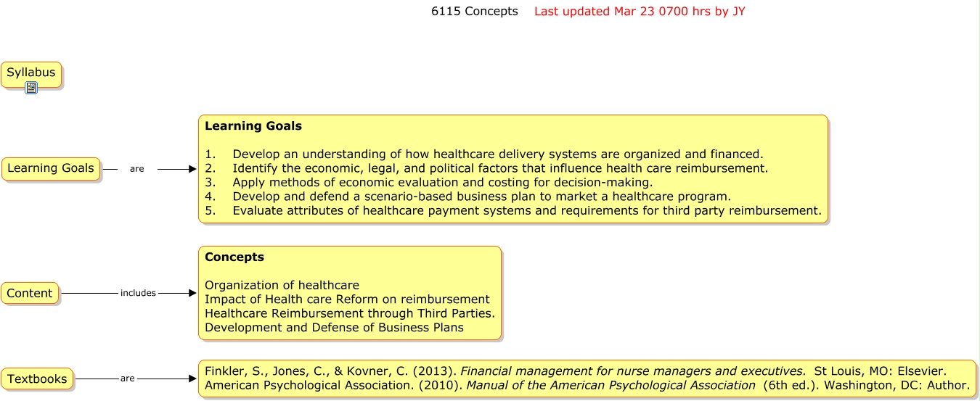Click "Development and Defense of Business Plans"
The image size is (980, 401).
coord(334,328)
